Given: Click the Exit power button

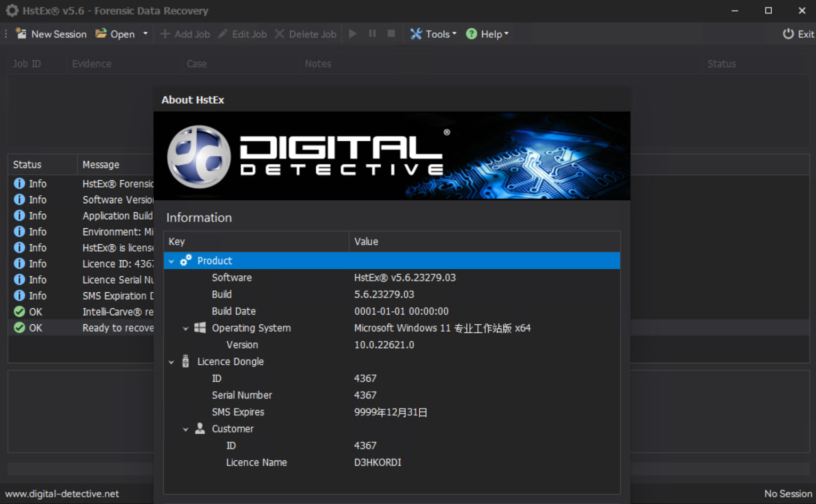Looking at the screenshot, I should coord(798,34).
